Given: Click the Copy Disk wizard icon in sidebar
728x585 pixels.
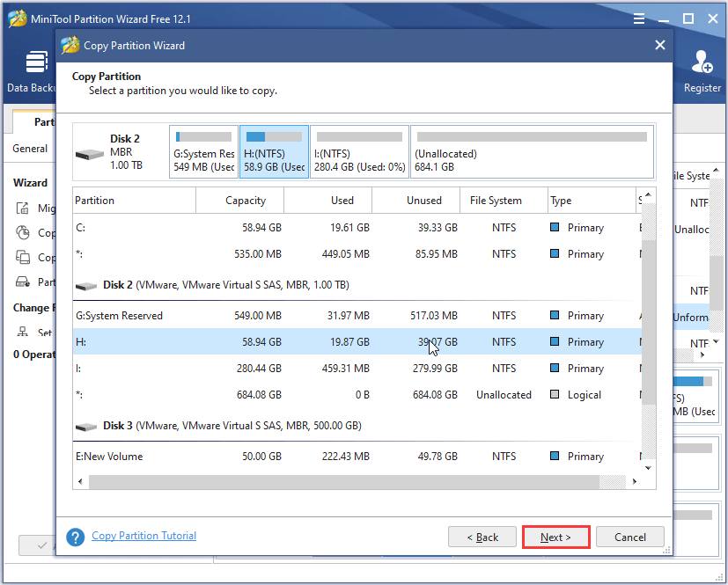Looking at the screenshot, I should (x=23, y=257).
